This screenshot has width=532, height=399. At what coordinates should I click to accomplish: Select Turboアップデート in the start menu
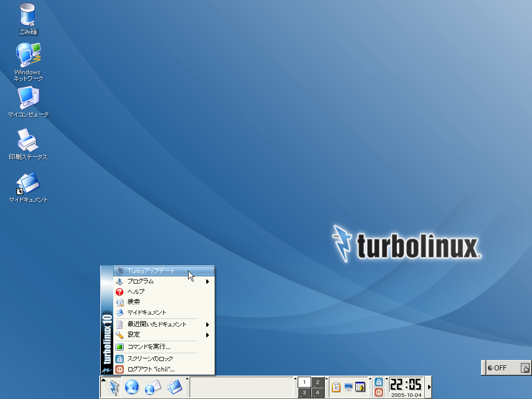tap(164, 271)
